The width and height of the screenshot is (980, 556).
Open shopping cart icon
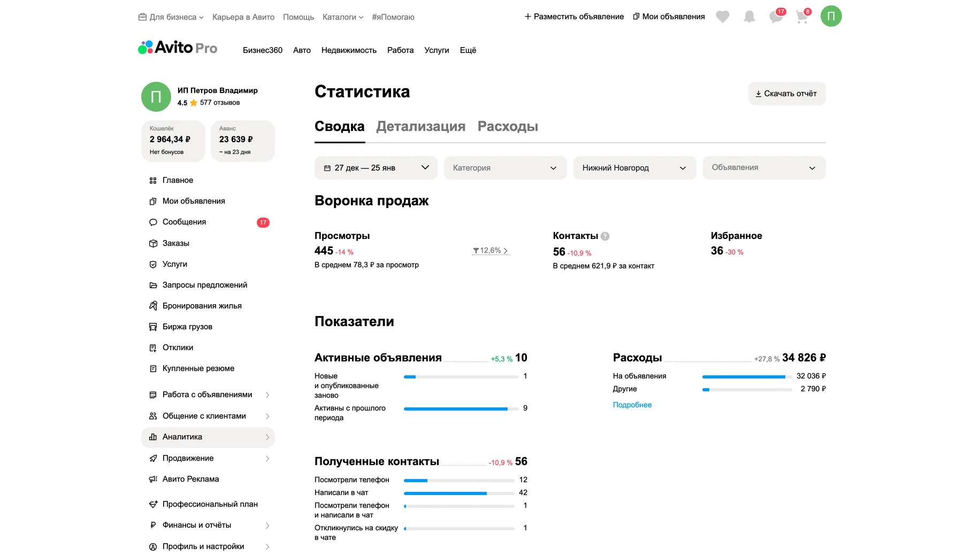(x=802, y=17)
